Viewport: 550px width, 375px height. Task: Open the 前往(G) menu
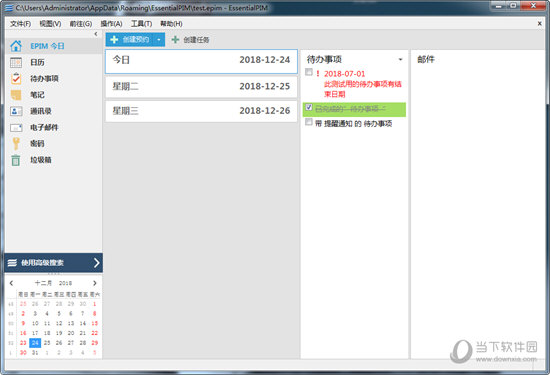pyautogui.click(x=81, y=24)
